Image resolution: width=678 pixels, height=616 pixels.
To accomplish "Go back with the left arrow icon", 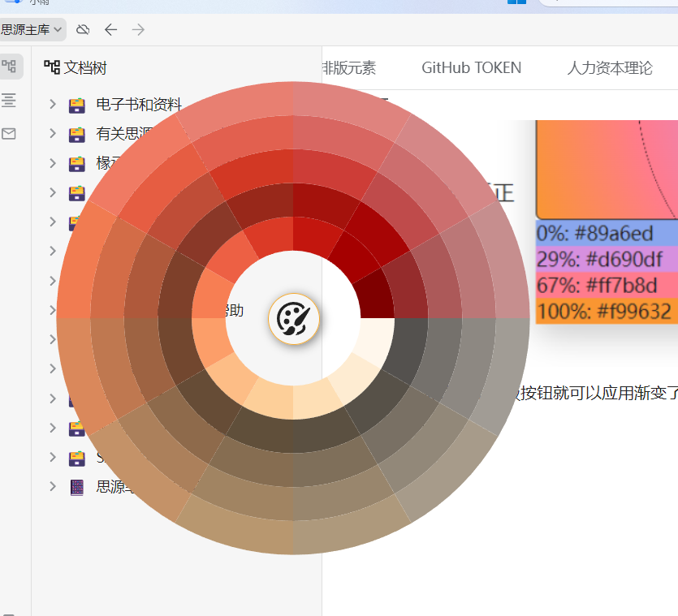I will tap(111, 30).
